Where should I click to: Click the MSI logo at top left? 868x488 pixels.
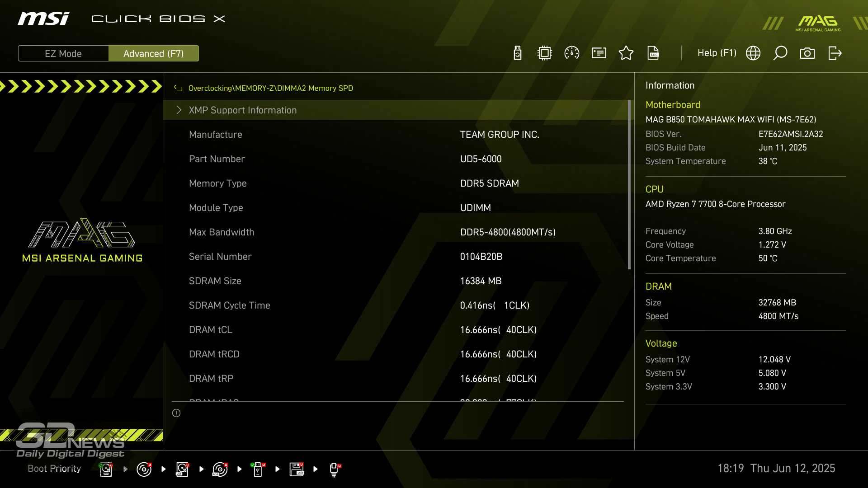tap(43, 19)
